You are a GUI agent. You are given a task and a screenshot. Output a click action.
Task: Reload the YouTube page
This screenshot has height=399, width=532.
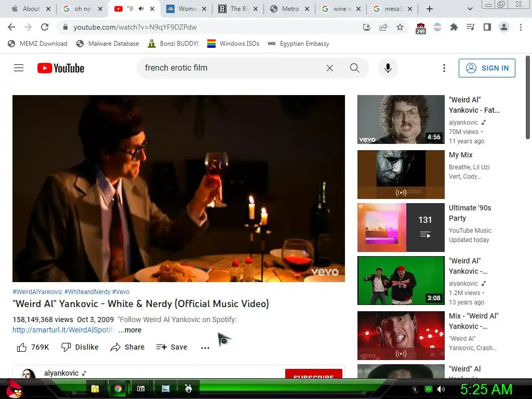[x=45, y=27]
